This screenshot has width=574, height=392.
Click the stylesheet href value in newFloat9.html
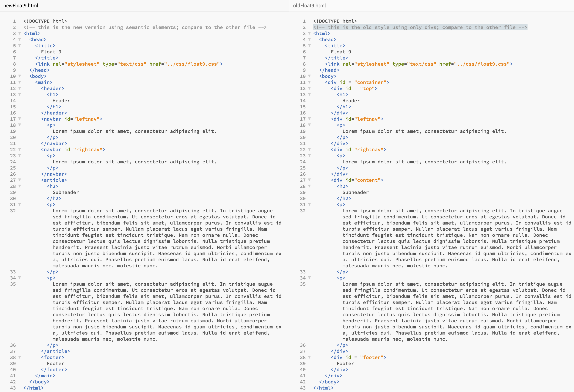[x=192, y=64]
